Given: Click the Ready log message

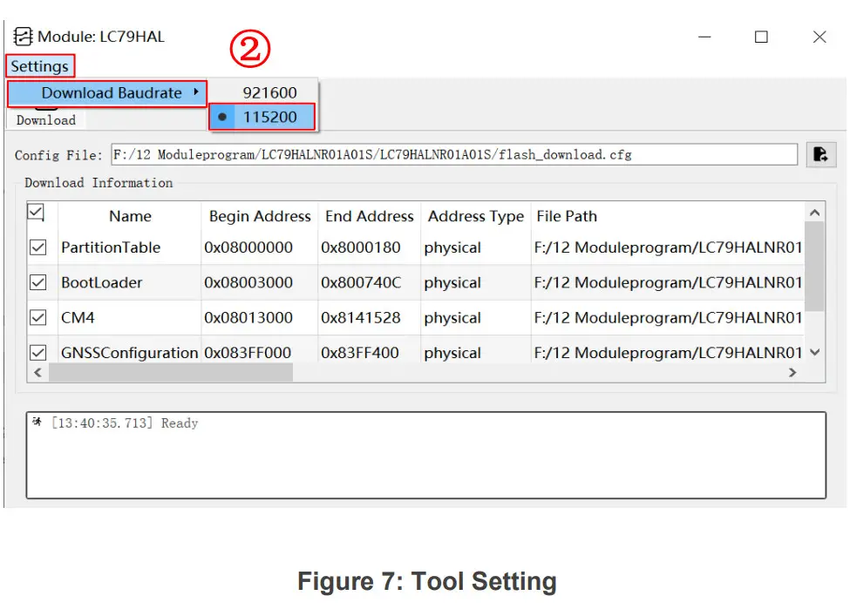Looking at the screenshot, I should [125, 423].
